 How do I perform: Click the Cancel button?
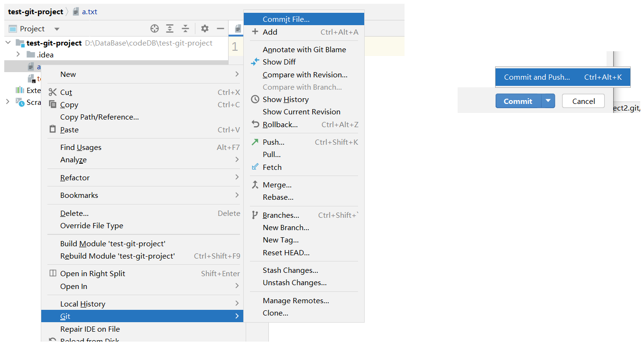click(583, 101)
